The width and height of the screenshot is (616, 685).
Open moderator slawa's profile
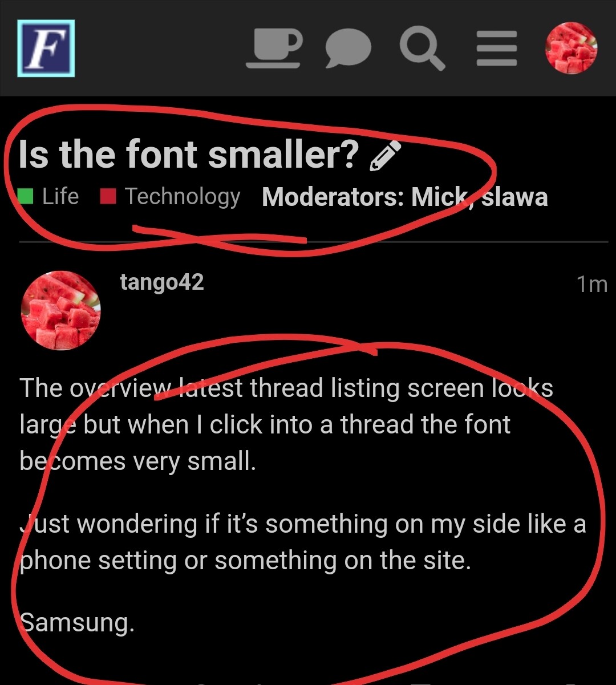[x=514, y=197]
